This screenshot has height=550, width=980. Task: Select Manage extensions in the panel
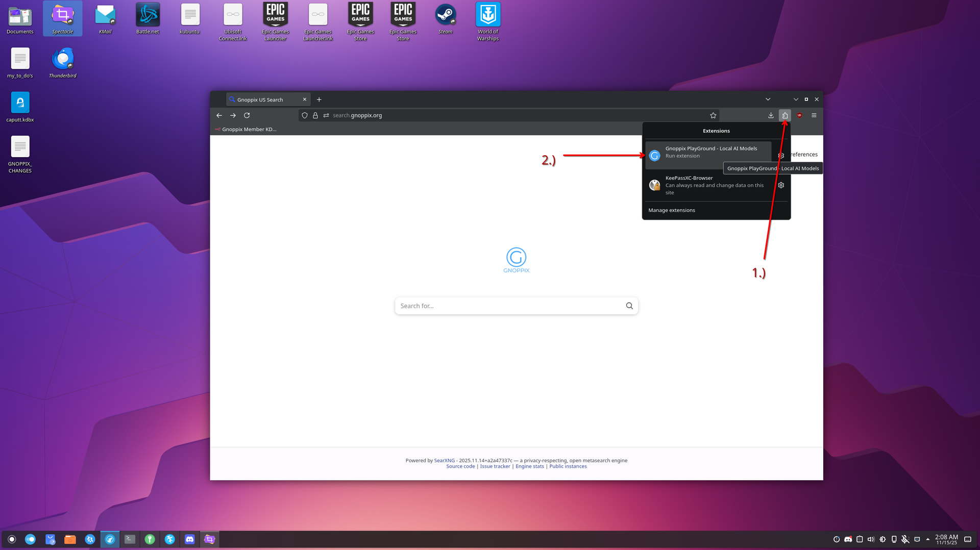point(672,210)
